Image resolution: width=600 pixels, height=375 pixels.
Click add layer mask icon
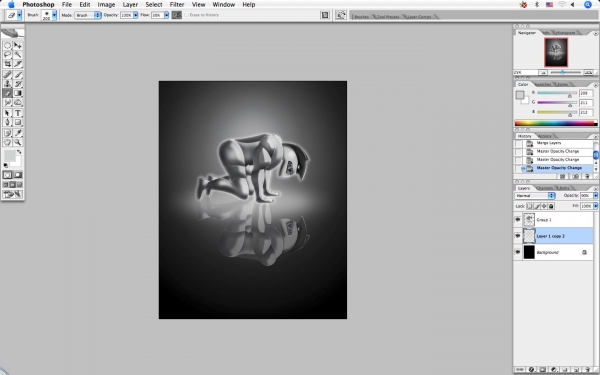[x=543, y=370]
